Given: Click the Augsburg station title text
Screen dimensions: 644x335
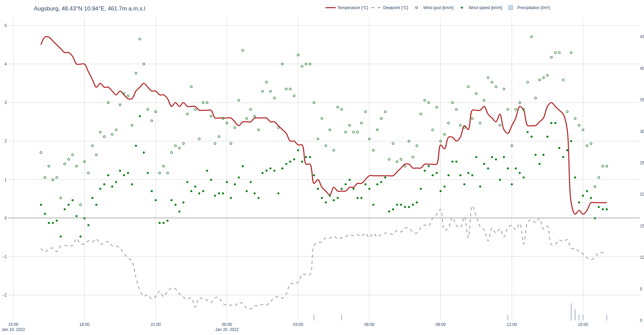Looking at the screenshot, I should pyautogui.click(x=89, y=8).
